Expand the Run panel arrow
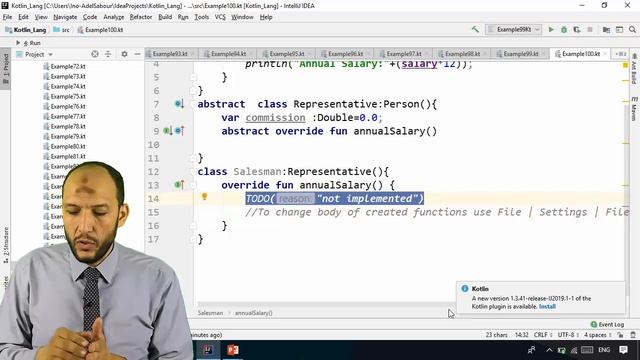 click(18, 42)
